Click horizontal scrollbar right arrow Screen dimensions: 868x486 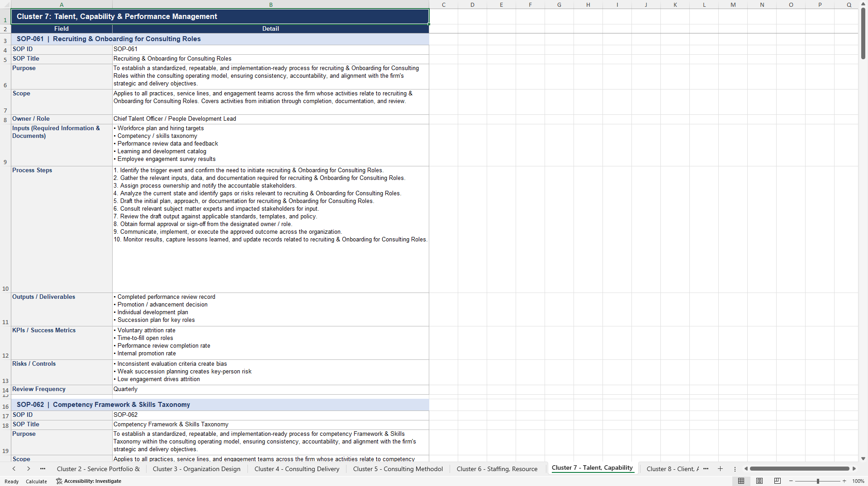(854, 469)
